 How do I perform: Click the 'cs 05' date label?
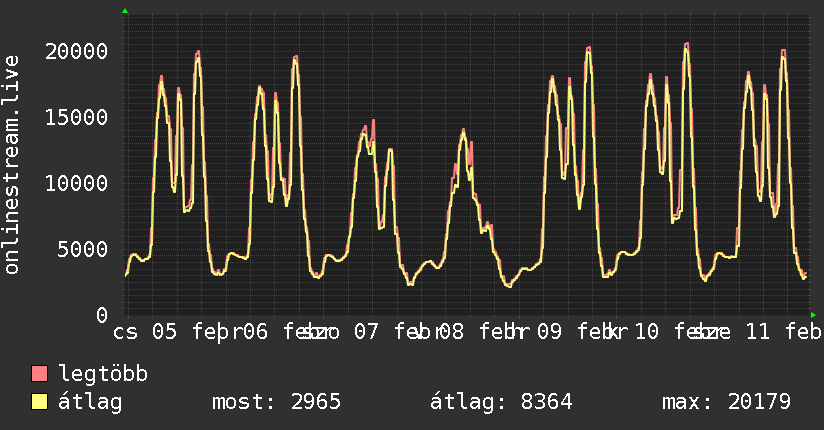pos(145,332)
